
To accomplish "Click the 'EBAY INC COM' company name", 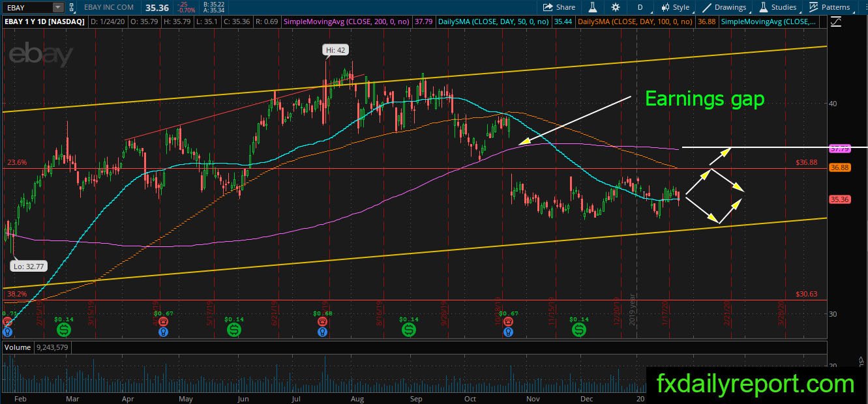I will coord(109,7).
